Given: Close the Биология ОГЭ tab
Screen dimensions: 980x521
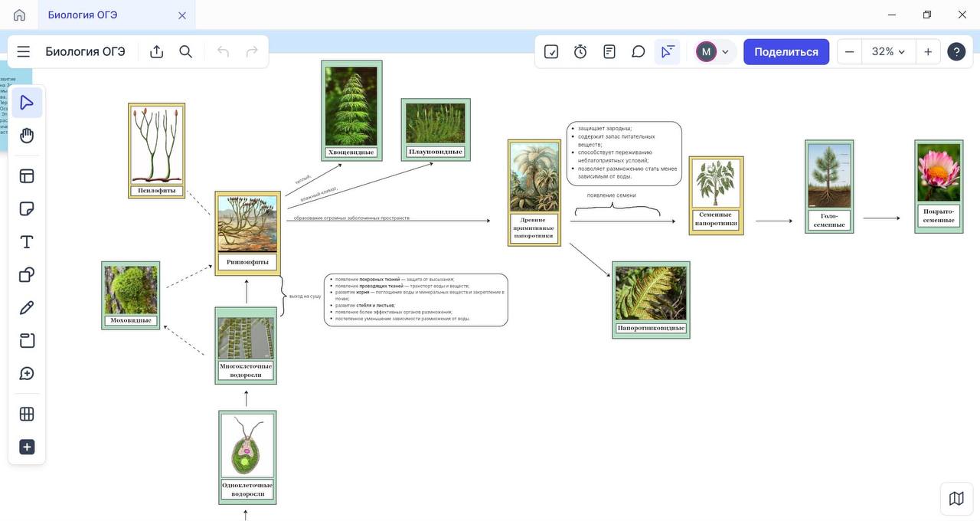Looking at the screenshot, I should (x=182, y=15).
